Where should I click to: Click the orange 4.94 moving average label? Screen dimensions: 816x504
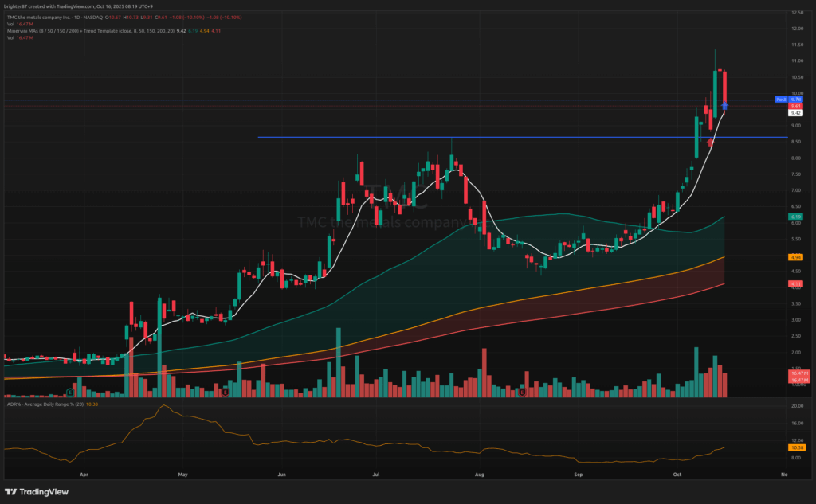795,257
